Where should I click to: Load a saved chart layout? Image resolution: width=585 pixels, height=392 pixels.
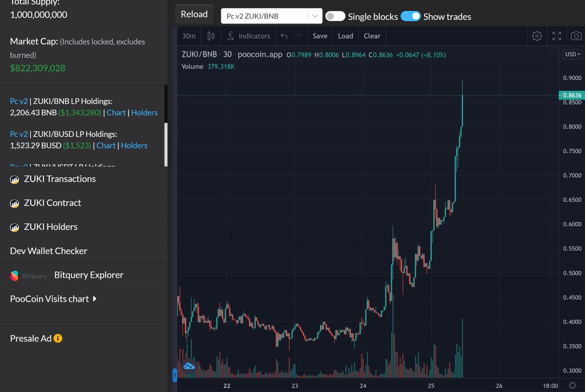coord(345,36)
